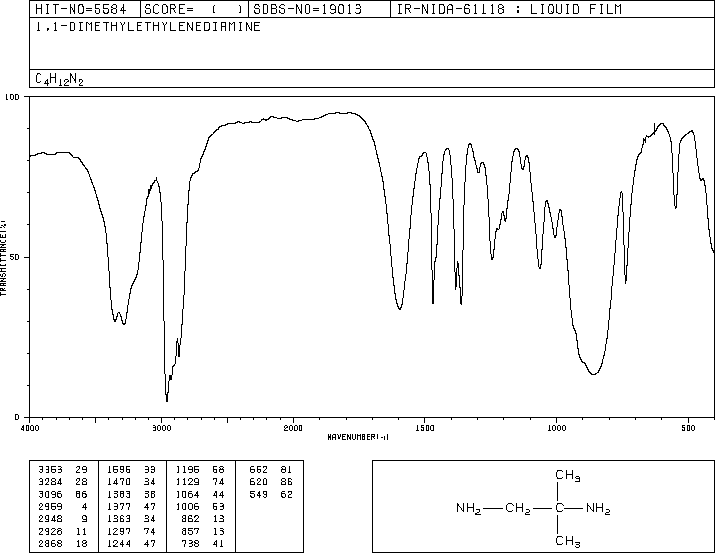
Task: Select peak entry 1064 in the table
Action: point(200,494)
